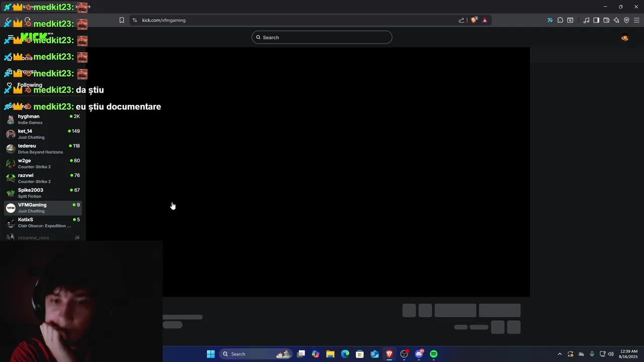Open Microsoft Store from taskbar

click(360, 354)
